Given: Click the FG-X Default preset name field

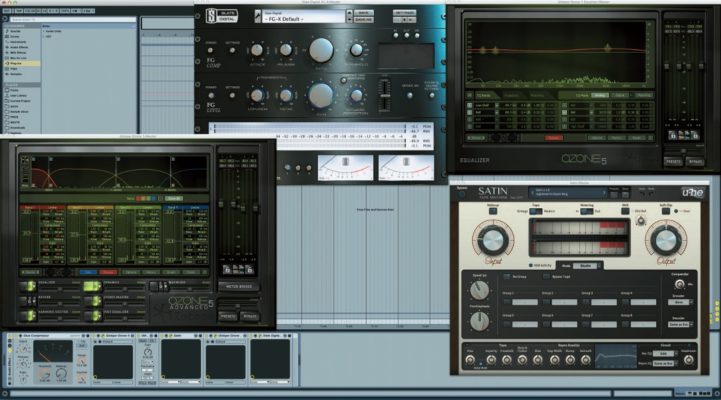Looking at the screenshot, I should (x=304, y=18).
